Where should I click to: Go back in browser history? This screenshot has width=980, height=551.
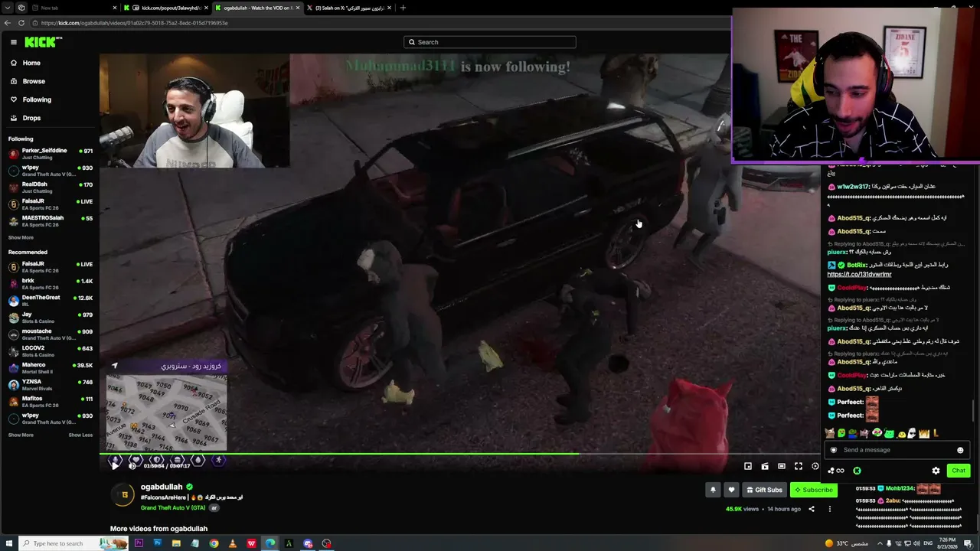(x=7, y=23)
